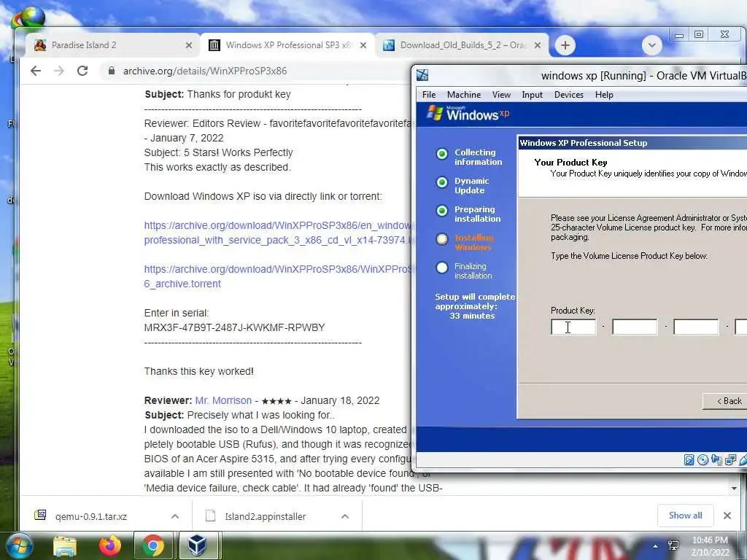Click the padlock site info icon
The width and height of the screenshot is (747, 560).
click(112, 71)
